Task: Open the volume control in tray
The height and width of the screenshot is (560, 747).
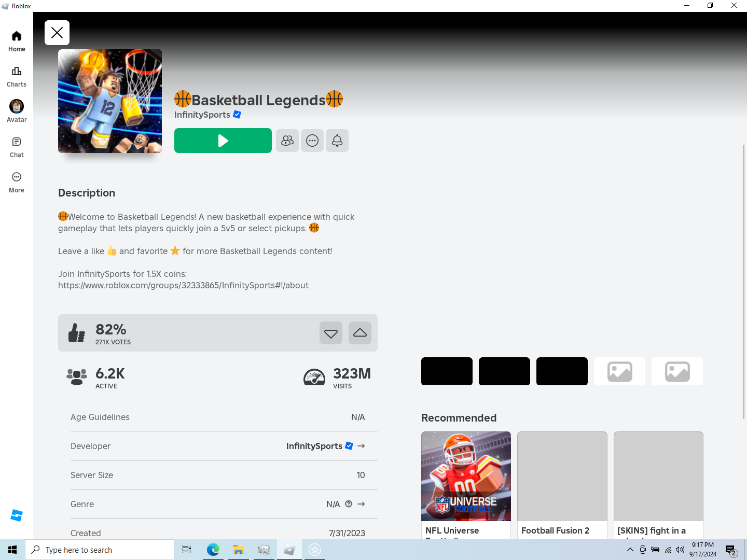Action: (x=680, y=550)
